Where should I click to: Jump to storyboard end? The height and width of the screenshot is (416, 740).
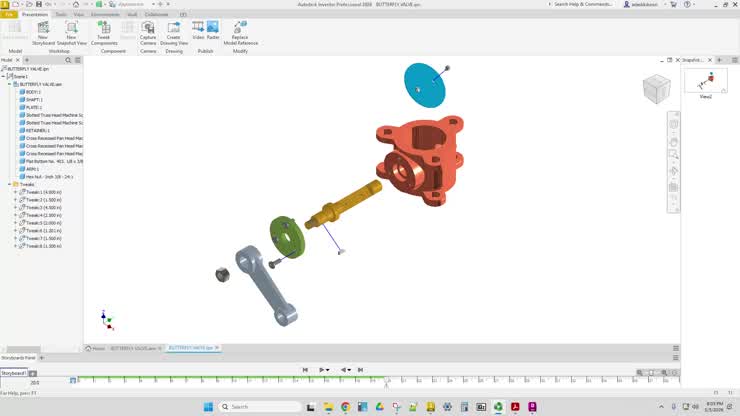tap(361, 370)
